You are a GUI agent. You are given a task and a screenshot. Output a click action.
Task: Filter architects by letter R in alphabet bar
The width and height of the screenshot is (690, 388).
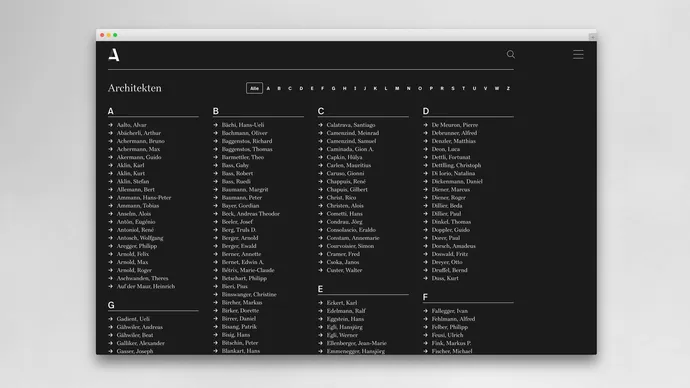click(442, 88)
